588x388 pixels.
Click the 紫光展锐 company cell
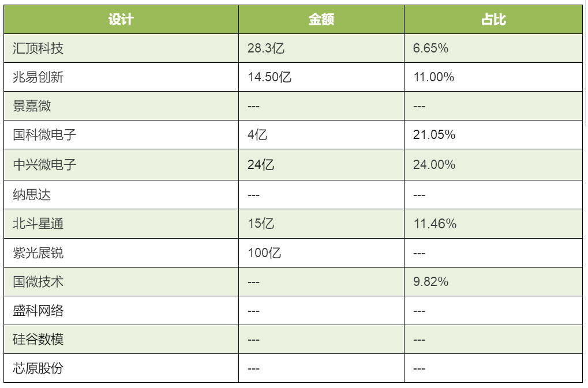point(121,253)
